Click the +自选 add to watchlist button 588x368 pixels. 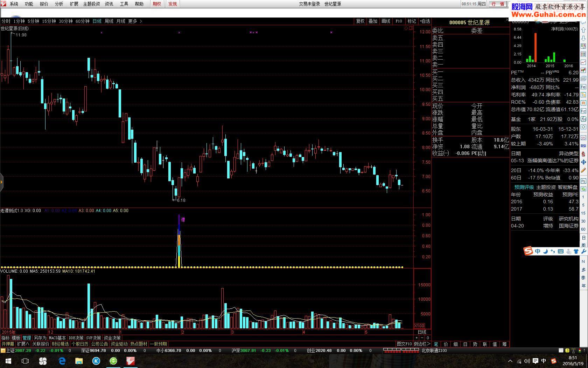click(x=425, y=21)
